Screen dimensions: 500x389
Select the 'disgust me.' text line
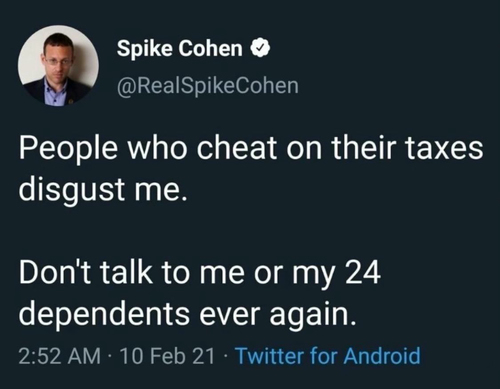[103, 190]
